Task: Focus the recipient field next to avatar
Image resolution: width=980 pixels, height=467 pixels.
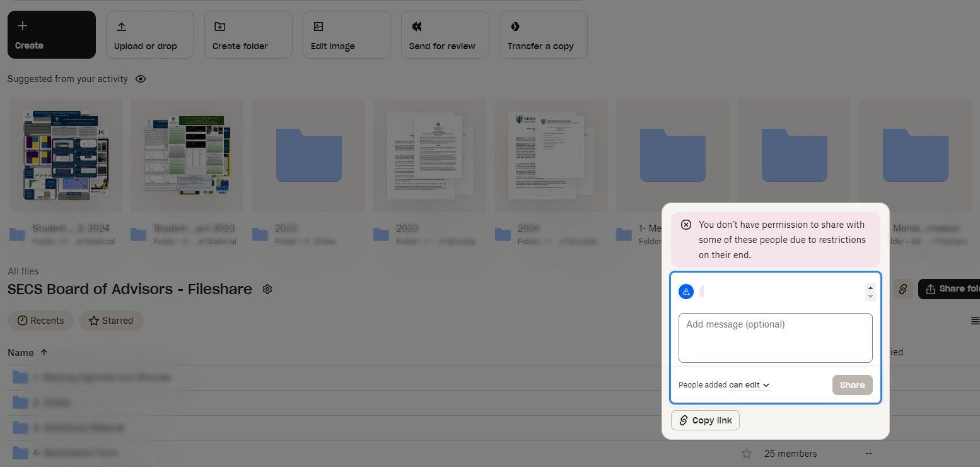Action: point(781,292)
